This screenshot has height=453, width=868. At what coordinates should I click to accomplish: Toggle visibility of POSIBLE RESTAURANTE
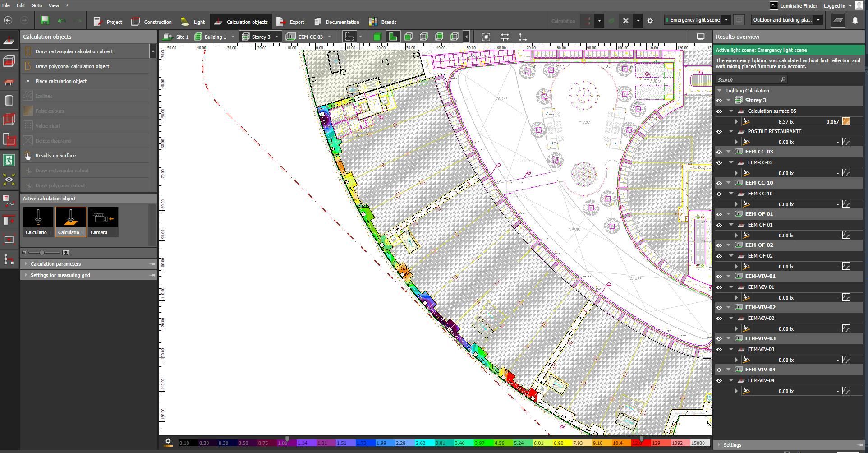click(719, 132)
